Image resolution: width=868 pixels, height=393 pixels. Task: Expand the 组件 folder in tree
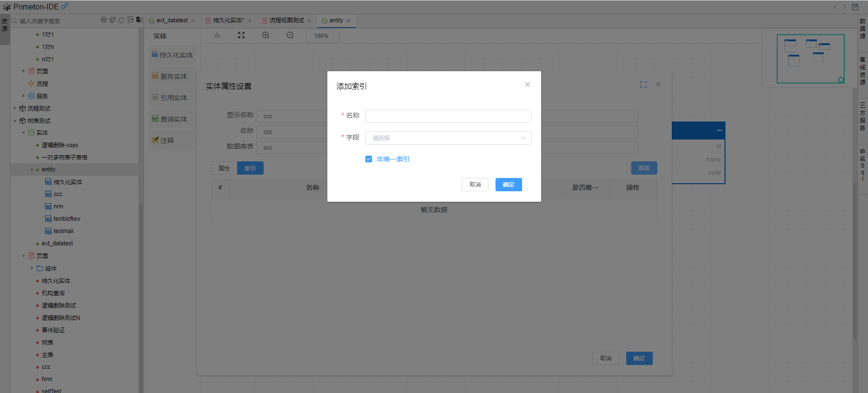[32, 268]
